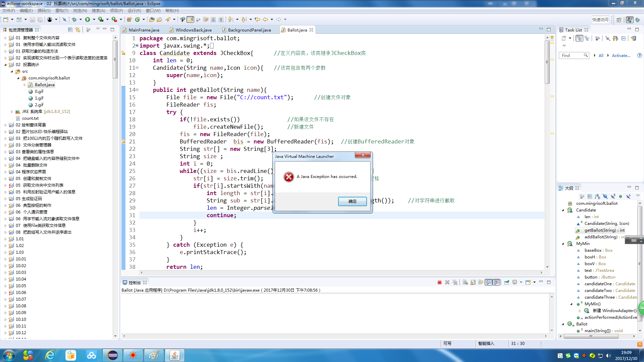Toggle Show Console When Standard Out Changes
The image size is (644, 362).
click(489, 282)
